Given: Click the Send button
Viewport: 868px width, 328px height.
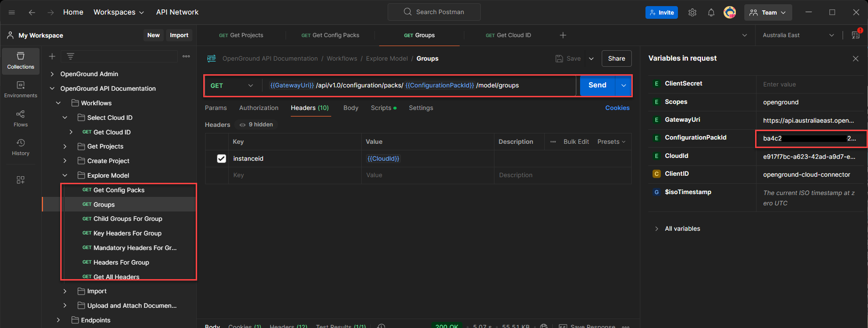Looking at the screenshot, I should 597,86.
